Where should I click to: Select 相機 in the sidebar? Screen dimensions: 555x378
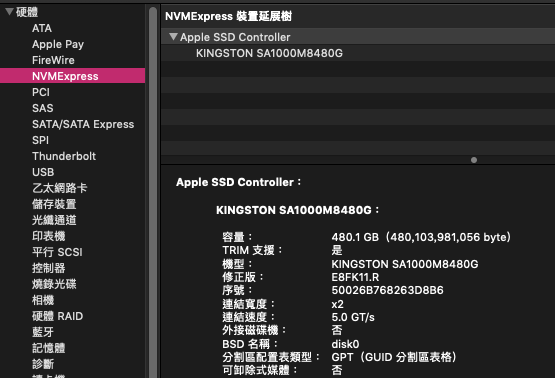43,300
